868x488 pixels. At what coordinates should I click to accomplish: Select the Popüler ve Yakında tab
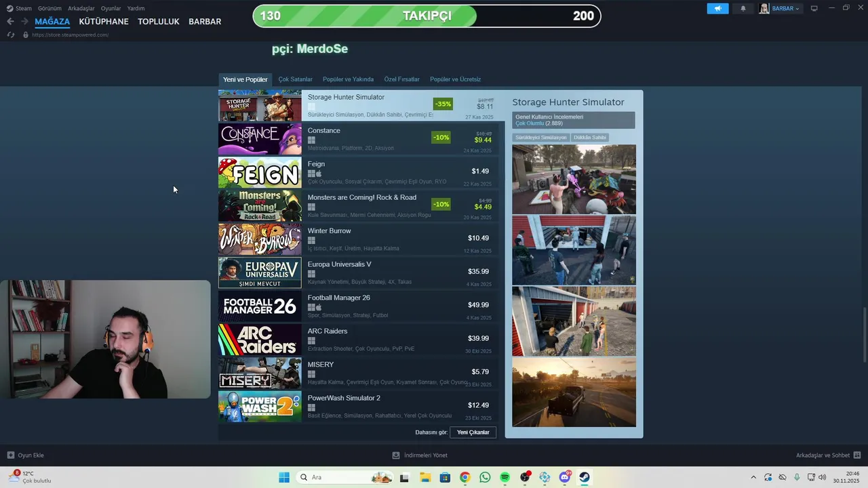pos(348,79)
